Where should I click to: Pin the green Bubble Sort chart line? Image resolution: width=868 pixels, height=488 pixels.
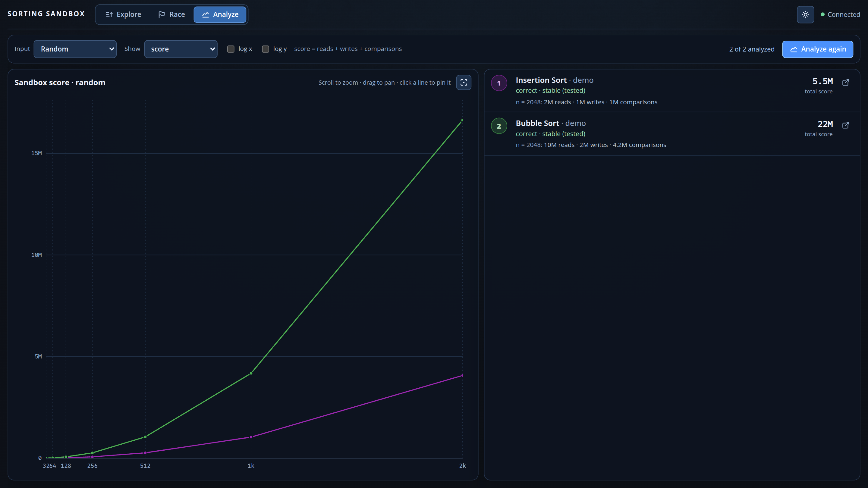(357, 246)
